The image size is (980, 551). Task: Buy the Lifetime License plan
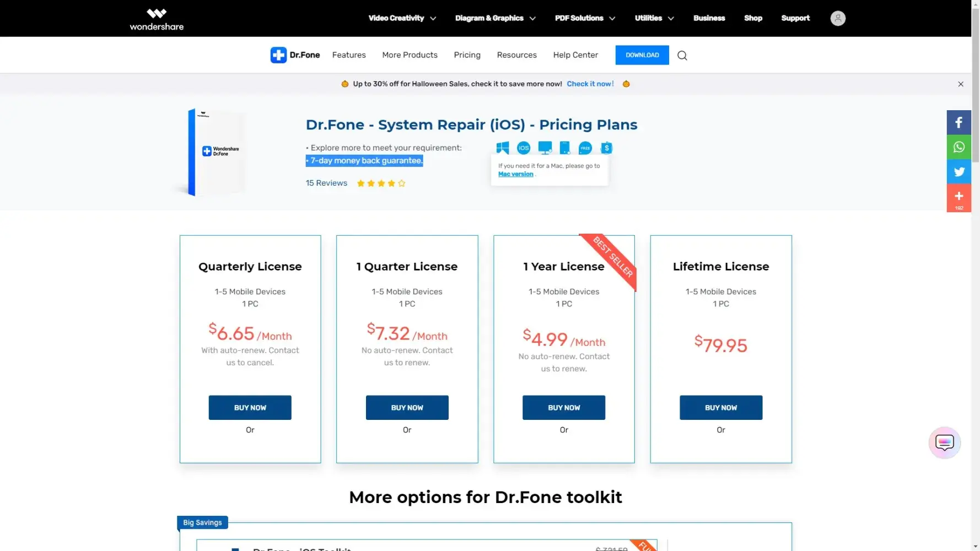point(721,408)
